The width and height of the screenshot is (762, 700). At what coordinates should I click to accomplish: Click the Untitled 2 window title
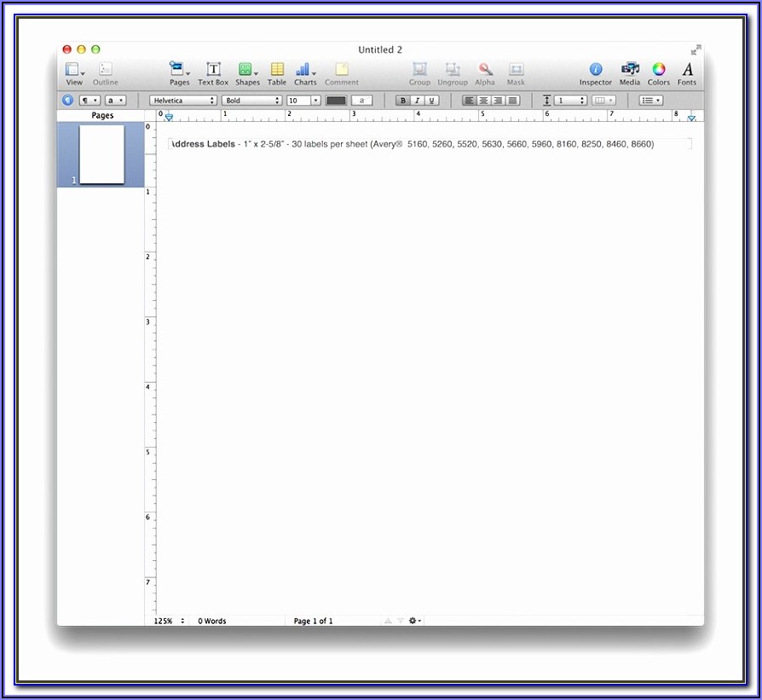pyautogui.click(x=380, y=49)
